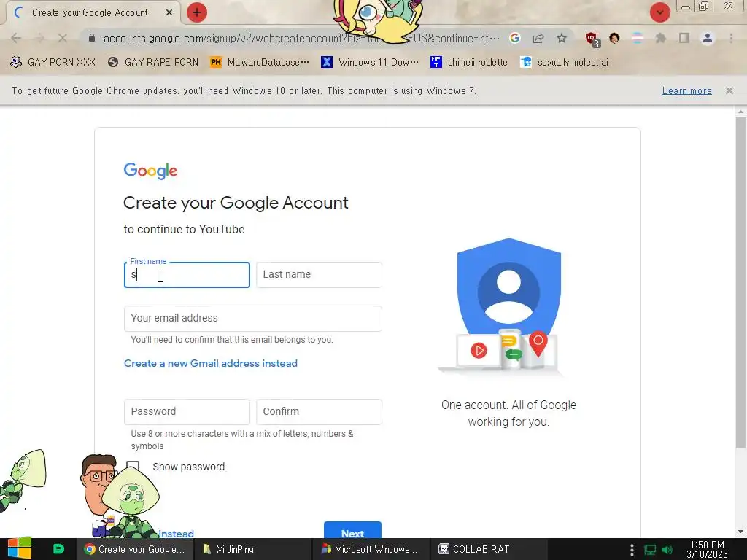
Task: Open a new tab with the red plus button
Action: [197, 12]
